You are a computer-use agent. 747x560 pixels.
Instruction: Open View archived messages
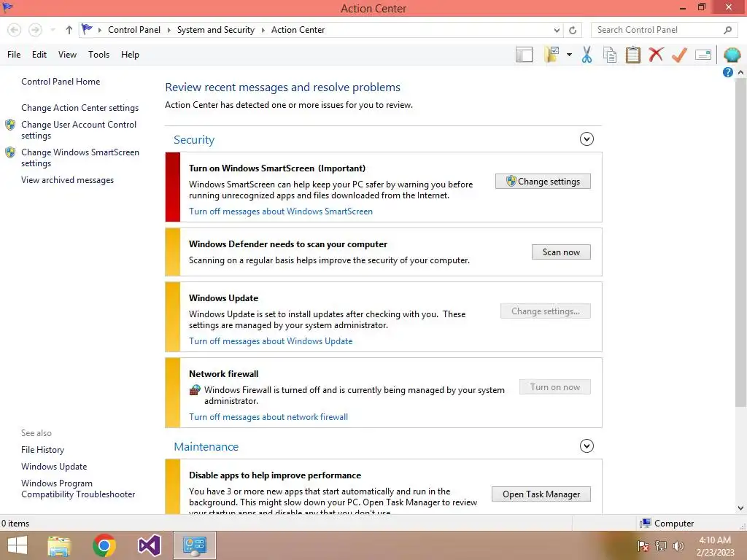(x=67, y=180)
